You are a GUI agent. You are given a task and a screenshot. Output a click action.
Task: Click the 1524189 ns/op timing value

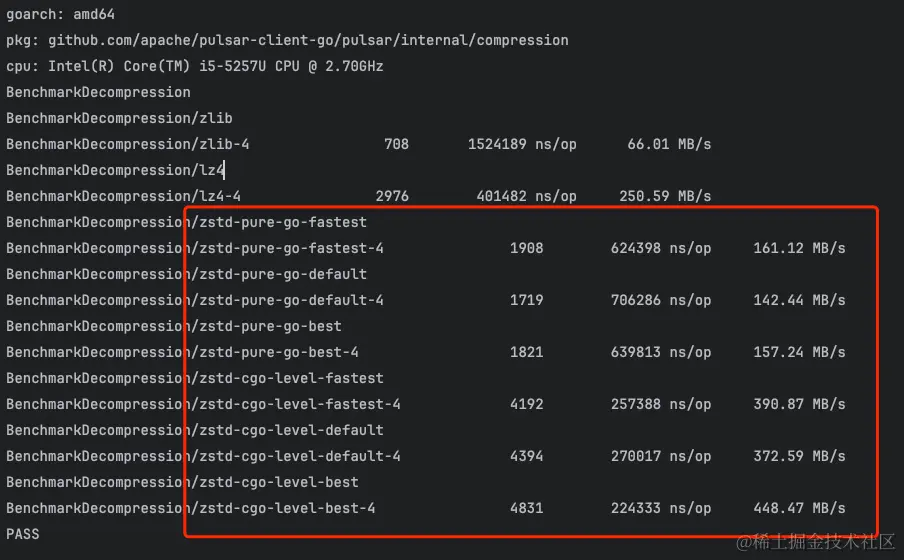tap(522, 144)
